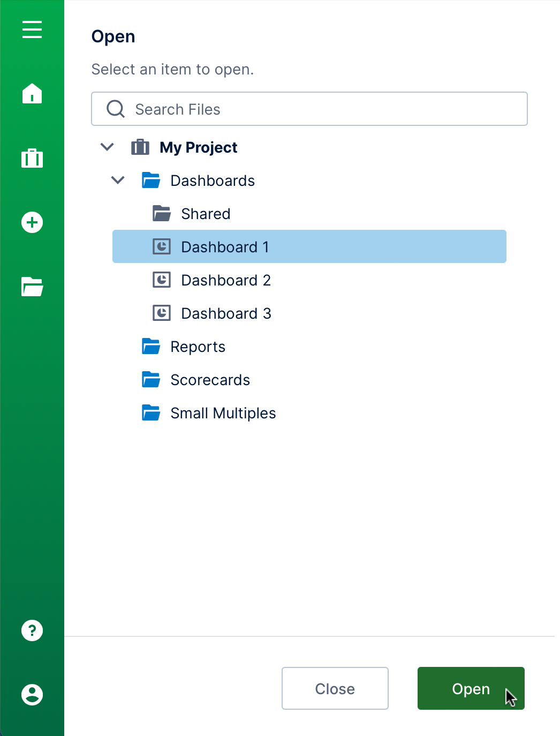Click the magnifier search icon
This screenshot has height=736, width=560.
tap(116, 109)
